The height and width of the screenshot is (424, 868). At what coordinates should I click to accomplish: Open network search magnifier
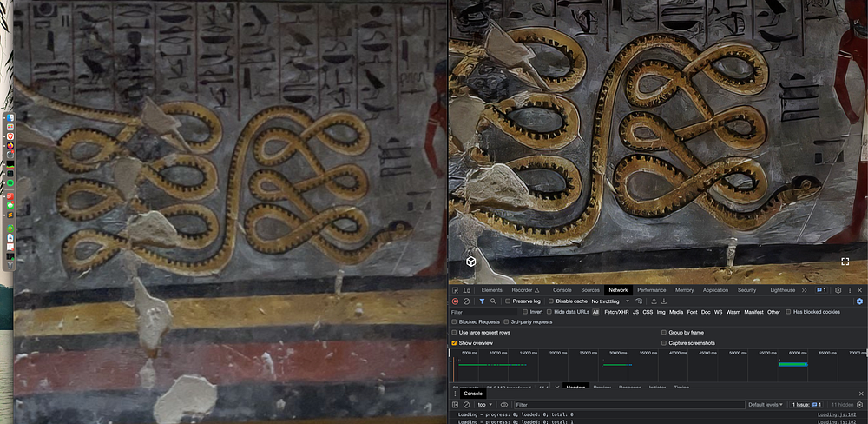(x=493, y=301)
